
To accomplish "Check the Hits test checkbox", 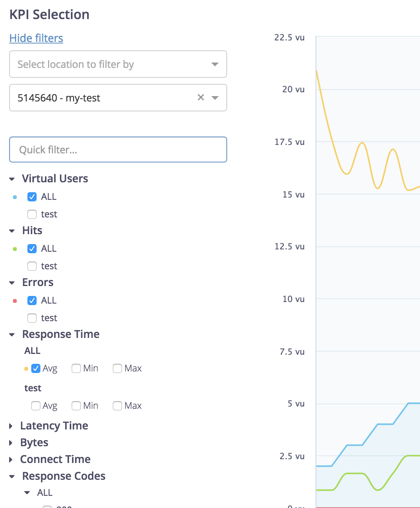I will click(x=32, y=266).
